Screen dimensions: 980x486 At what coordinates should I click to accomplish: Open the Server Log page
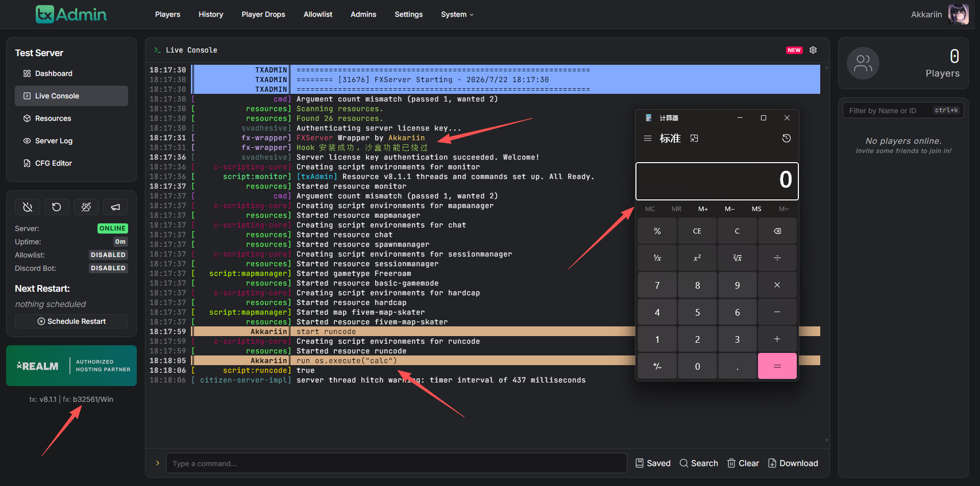[71, 141]
